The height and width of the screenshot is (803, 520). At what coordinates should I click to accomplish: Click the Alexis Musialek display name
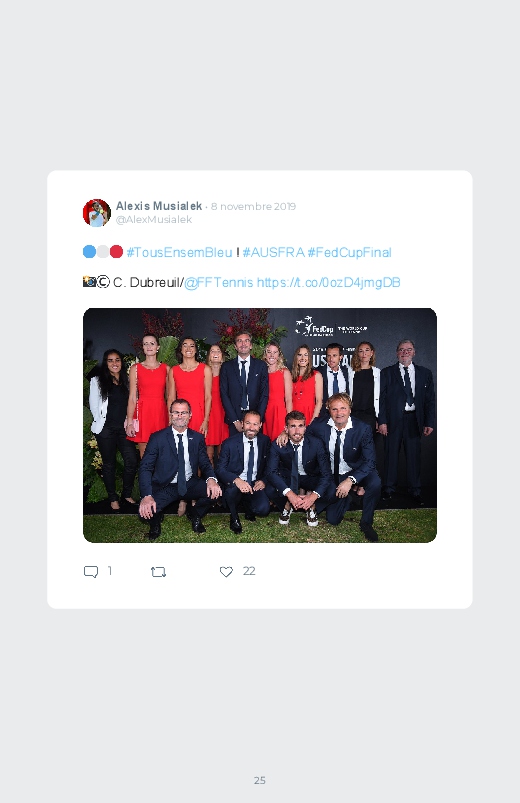159,206
